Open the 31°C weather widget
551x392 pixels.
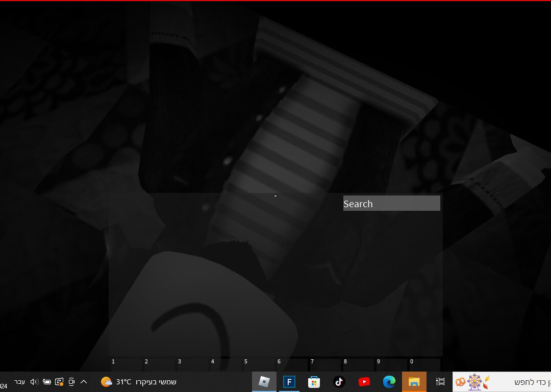139,382
